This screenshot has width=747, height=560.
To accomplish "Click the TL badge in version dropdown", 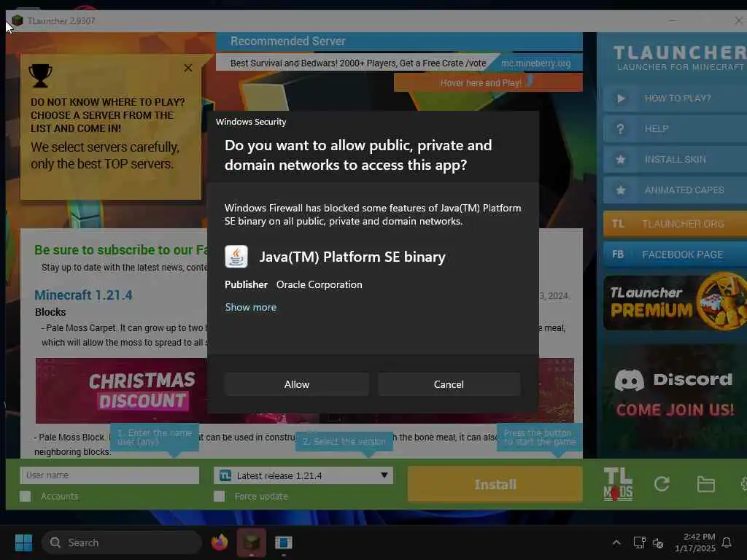I will (x=225, y=475).
